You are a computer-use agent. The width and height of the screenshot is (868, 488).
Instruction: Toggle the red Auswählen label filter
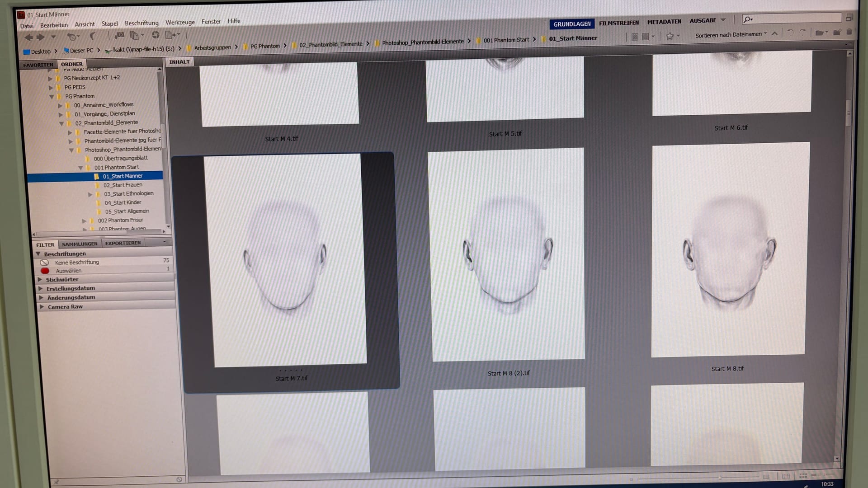click(x=69, y=271)
